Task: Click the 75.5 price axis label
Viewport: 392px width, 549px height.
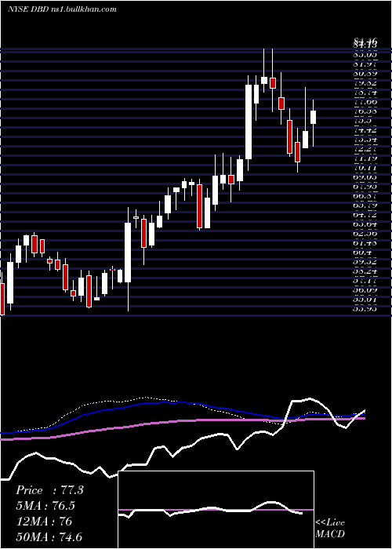Action: (362, 121)
